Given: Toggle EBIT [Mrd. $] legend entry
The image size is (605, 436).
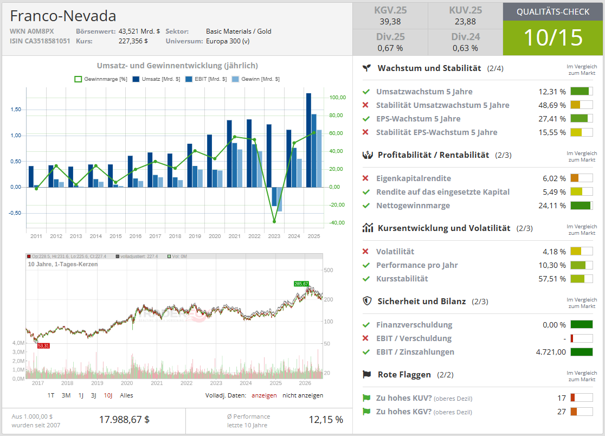Looking at the screenshot, I should (x=206, y=79).
